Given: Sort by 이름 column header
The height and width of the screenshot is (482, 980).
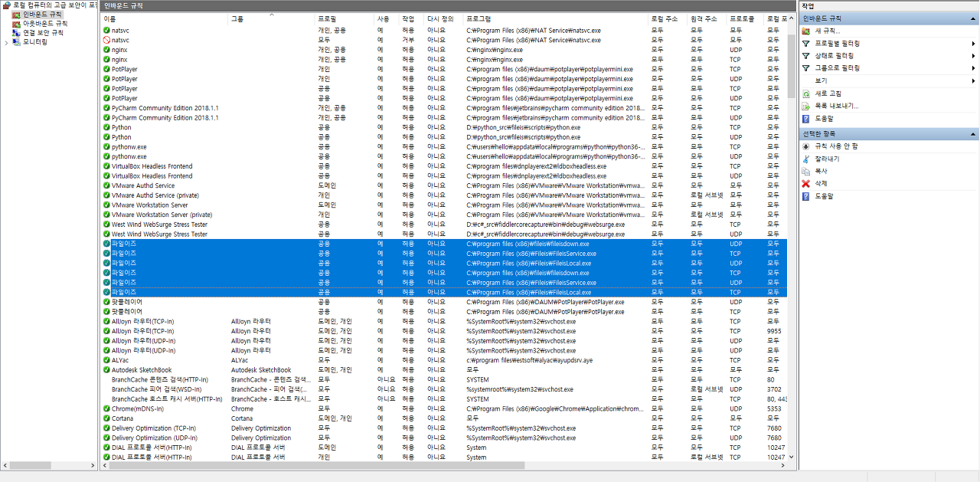Looking at the screenshot, I should tap(164, 18).
